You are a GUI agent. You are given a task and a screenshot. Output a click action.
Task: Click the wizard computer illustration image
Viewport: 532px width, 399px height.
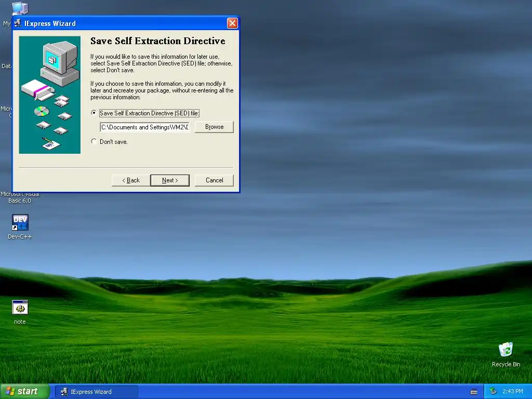tap(50, 95)
